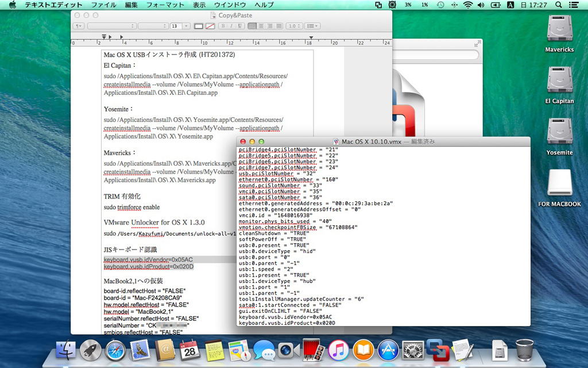Open iBooks from the Dock
The image size is (588, 368).
point(363,350)
